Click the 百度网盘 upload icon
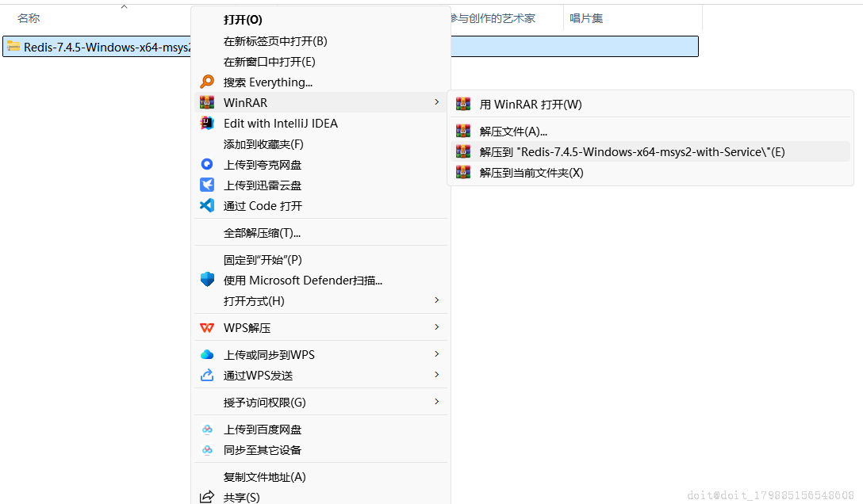Image resolution: width=863 pixels, height=504 pixels. coord(206,429)
